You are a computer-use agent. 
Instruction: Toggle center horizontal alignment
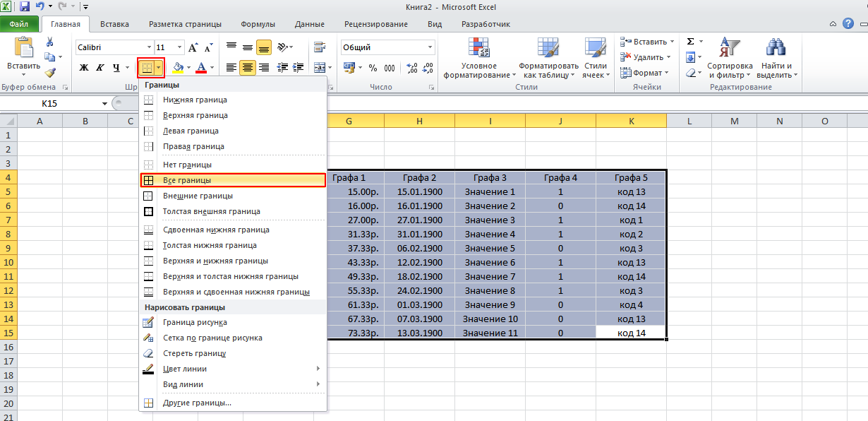(247, 68)
